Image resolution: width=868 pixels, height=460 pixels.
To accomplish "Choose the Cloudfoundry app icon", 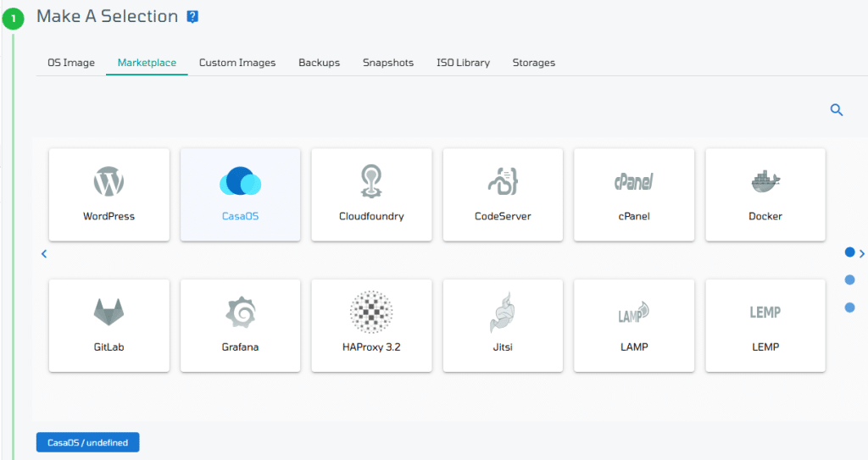I will 371,181.
